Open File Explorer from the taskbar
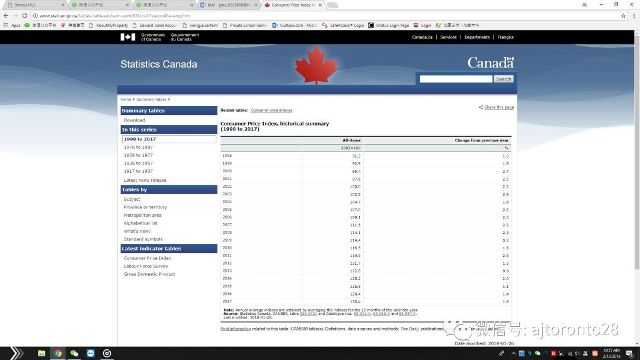Image resolution: width=640 pixels, height=360 pixels. pos(41,353)
